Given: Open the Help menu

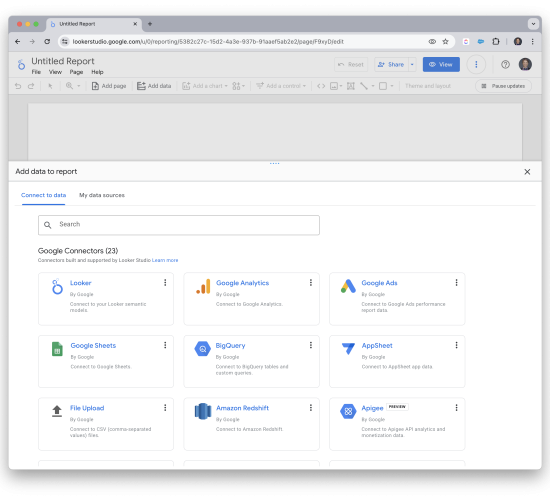Looking at the screenshot, I should coord(98,72).
